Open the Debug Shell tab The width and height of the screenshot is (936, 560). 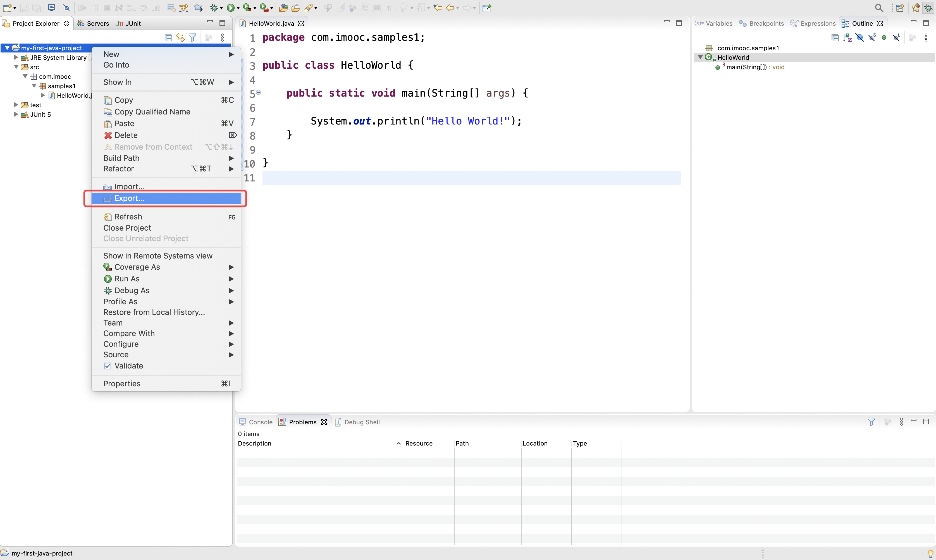click(357, 422)
